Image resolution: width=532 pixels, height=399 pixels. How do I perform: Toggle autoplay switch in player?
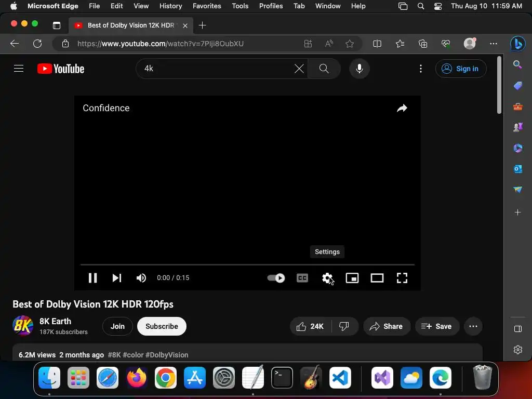click(x=276, y=278)
